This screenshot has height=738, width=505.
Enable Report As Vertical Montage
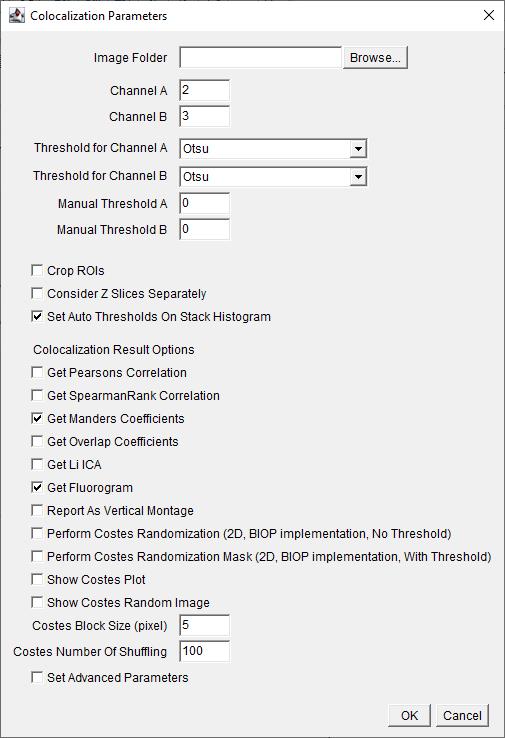click(37, 511)
